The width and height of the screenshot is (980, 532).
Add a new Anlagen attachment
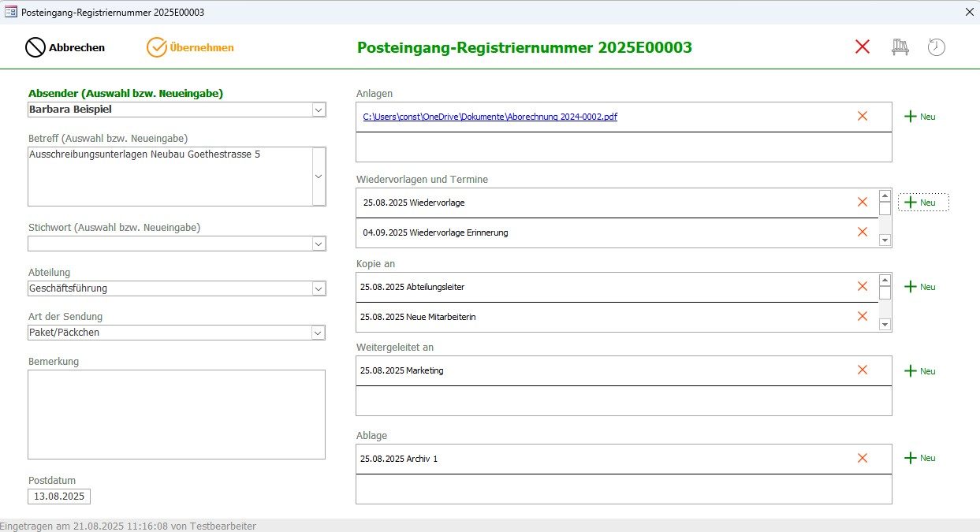[x=919, y=117]
